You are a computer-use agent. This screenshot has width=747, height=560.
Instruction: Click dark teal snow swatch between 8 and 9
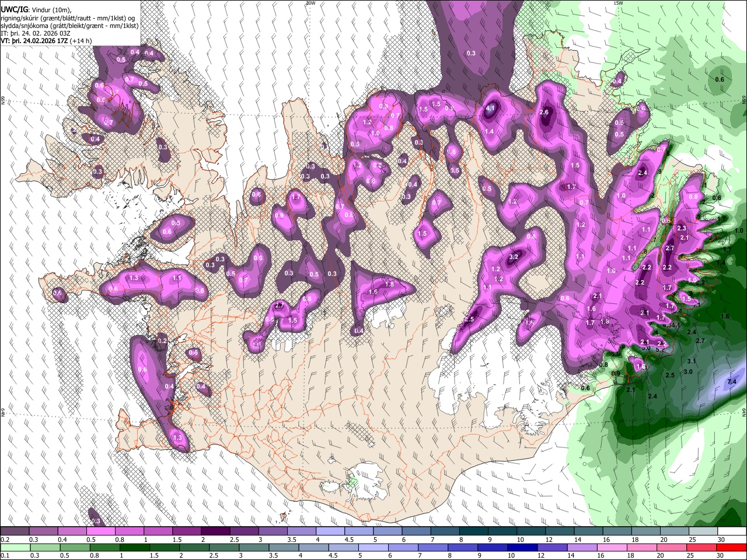[x=473, y=531]
